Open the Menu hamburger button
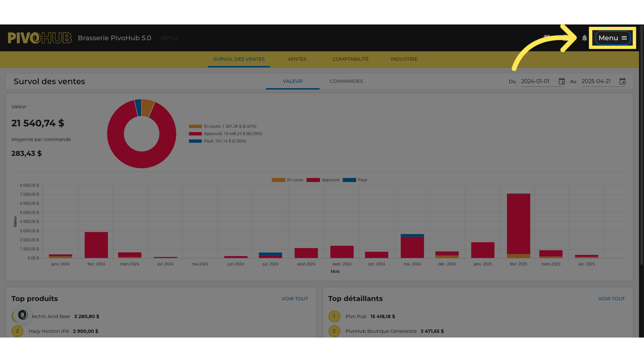The height and width of the screenshot is (362, 644). point(613,38)
